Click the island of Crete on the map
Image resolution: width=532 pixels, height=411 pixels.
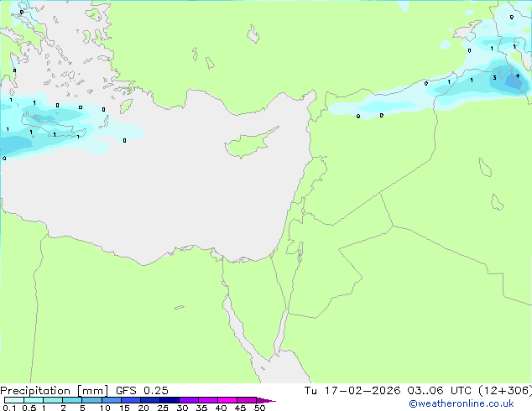coord(55,126)
